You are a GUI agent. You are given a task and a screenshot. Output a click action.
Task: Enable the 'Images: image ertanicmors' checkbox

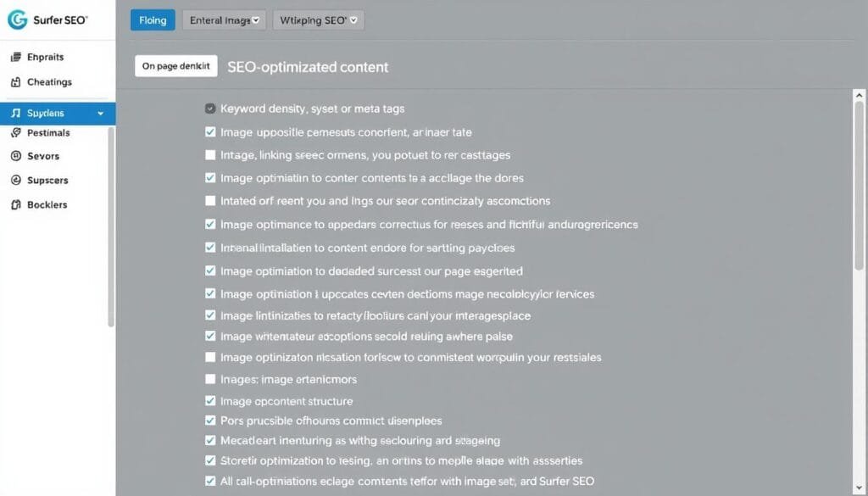pyautogui.click(x=210, y=379)
